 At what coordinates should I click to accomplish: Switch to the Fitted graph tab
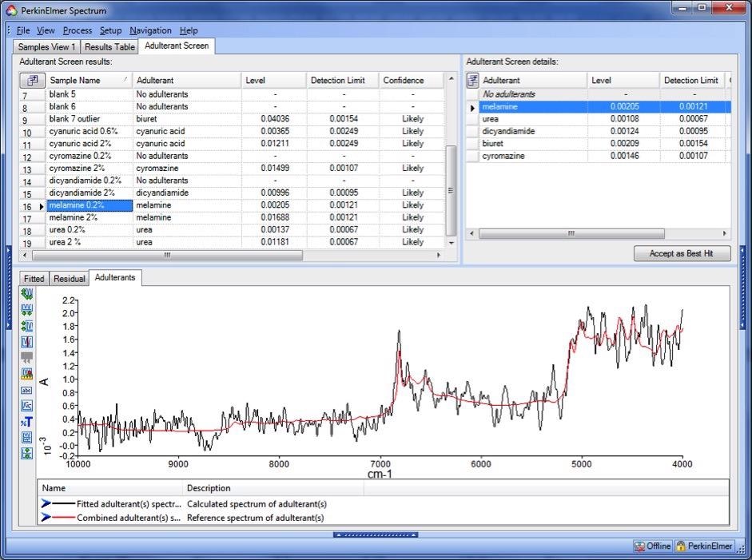coord(34,279)
